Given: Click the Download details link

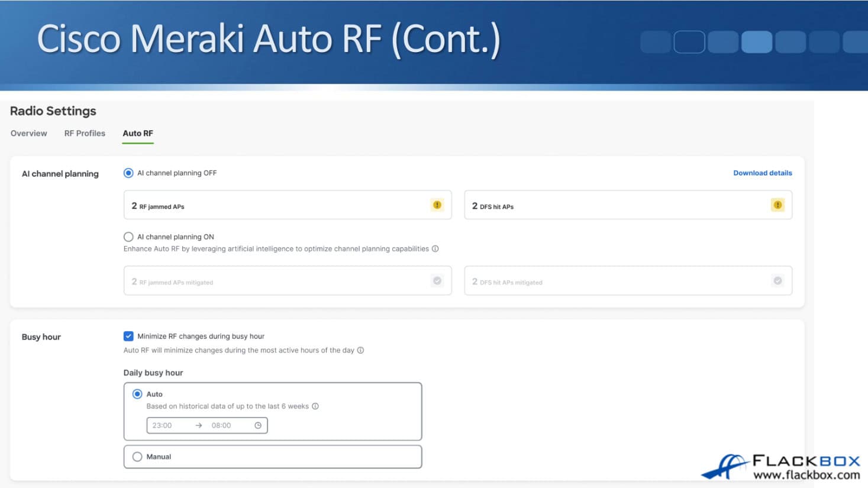Looking at the screenshot, I should pyautogui.click(x=762, y=173).
